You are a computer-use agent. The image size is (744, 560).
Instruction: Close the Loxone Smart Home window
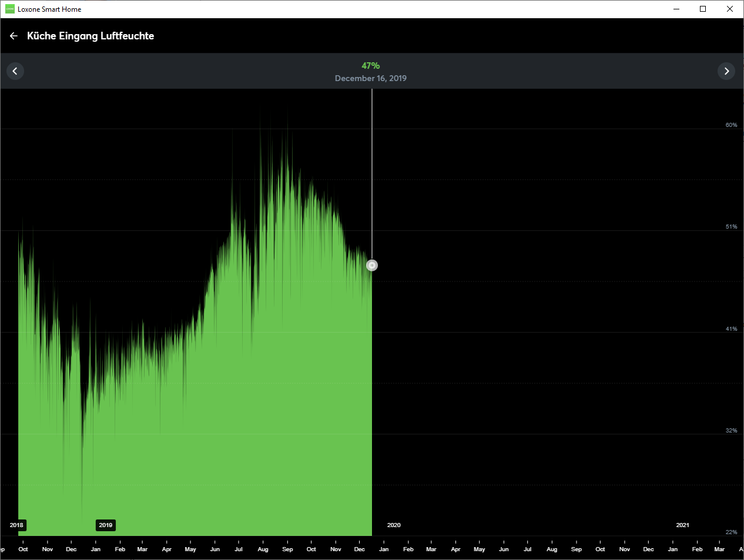click(x=730, y=9)
